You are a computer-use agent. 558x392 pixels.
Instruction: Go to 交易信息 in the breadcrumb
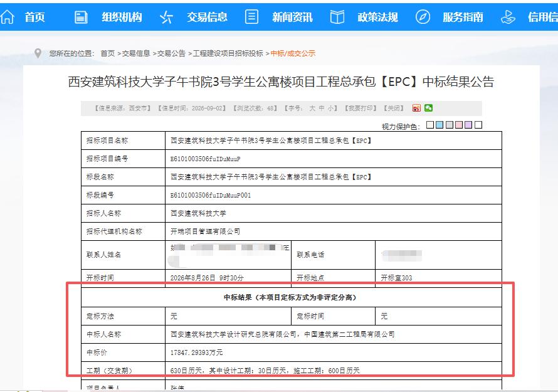tap(136, 53)
